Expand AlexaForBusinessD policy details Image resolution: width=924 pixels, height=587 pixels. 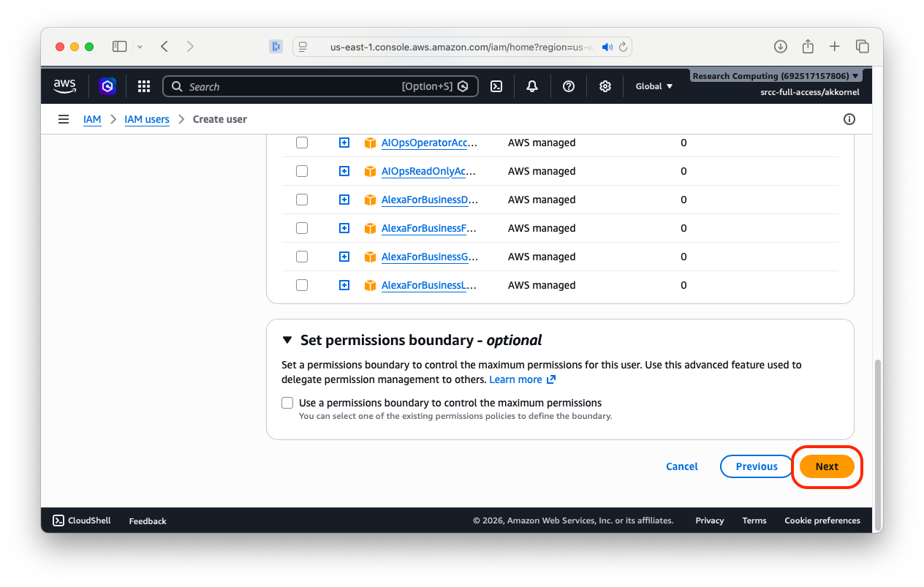pyautogui.click(x=344, y=200)
